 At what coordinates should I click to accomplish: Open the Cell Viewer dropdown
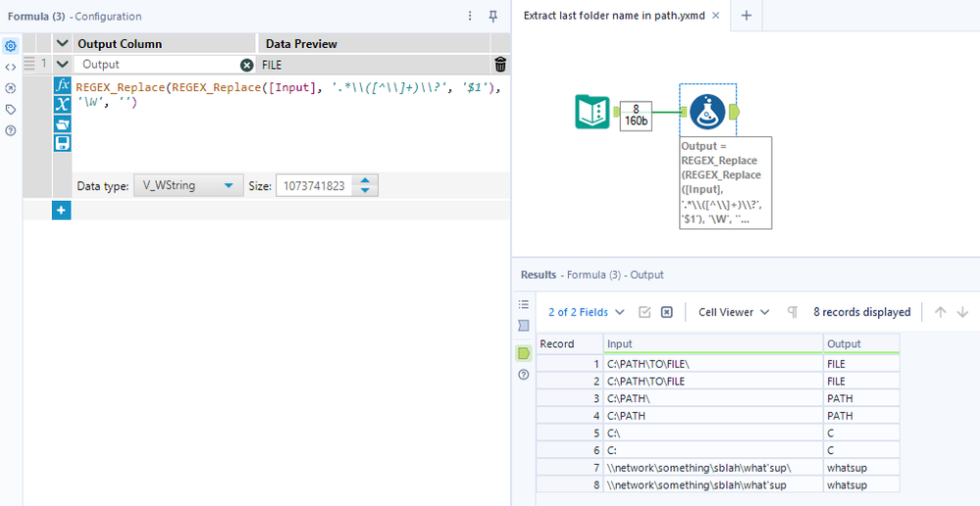[x=733, y=312]
